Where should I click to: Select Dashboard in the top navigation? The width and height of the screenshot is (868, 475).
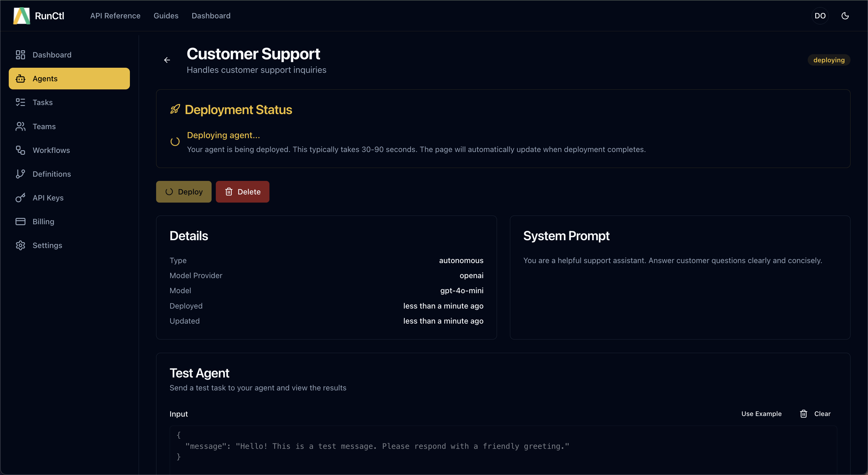pyautogui.click(x=211, y=15)
